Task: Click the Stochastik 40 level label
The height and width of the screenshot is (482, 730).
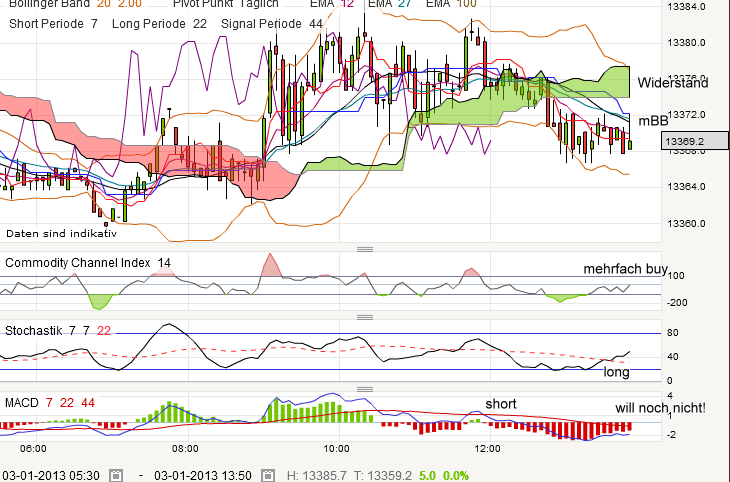Action: 672,357
